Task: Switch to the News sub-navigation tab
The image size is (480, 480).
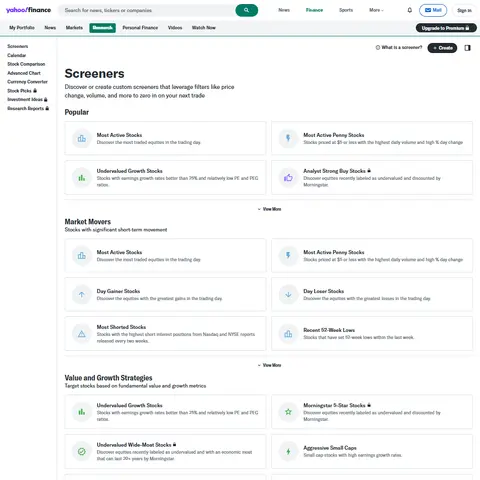Action: tap(50, 28)
